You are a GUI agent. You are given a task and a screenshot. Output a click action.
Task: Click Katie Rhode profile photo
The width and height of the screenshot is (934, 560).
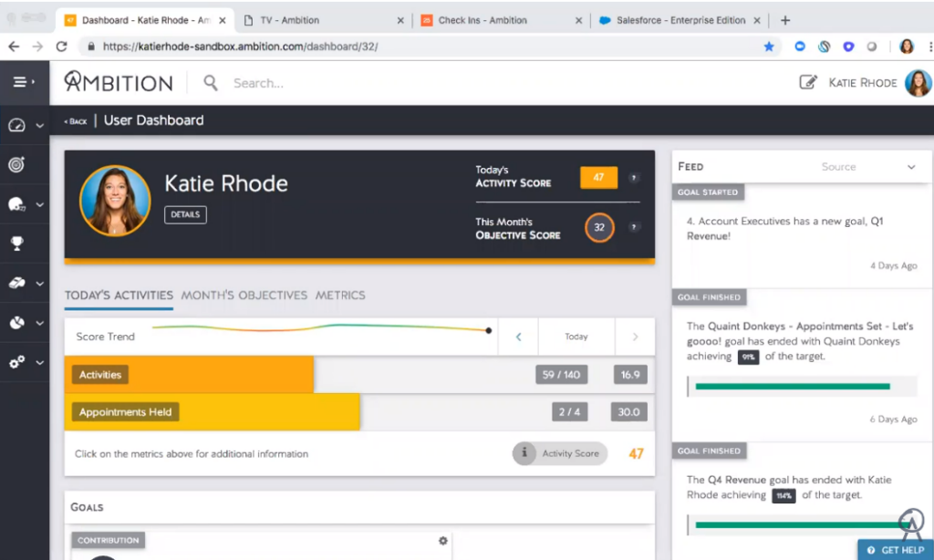coord(115,201)
